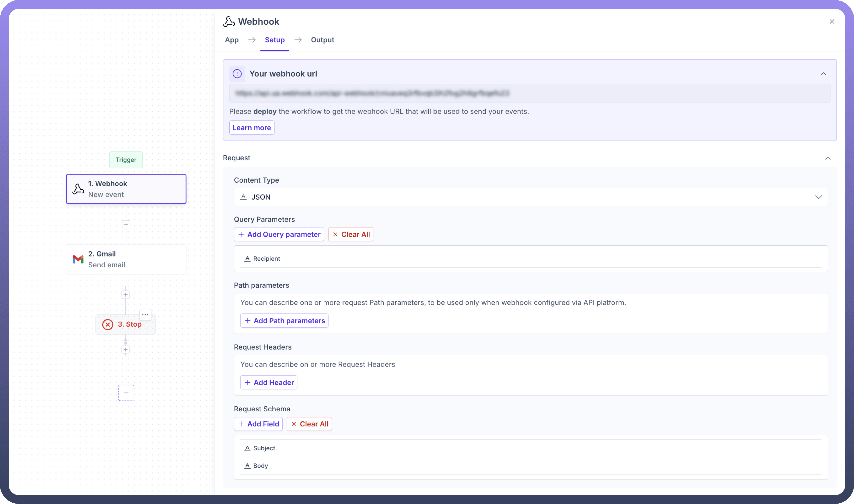
Task: Click the Webhook icon in node 1
Action: 78,189
